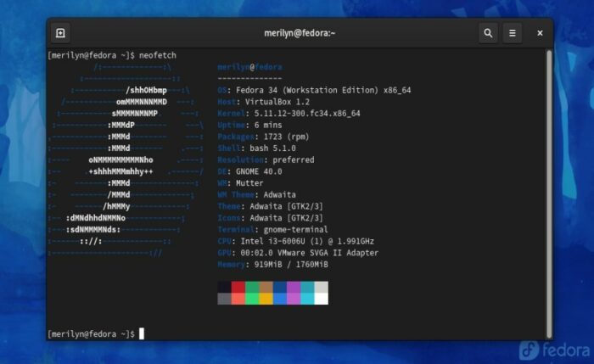Open the hamburger menu
This screenshot has width=594, height=364.
[x=513, y=33]
